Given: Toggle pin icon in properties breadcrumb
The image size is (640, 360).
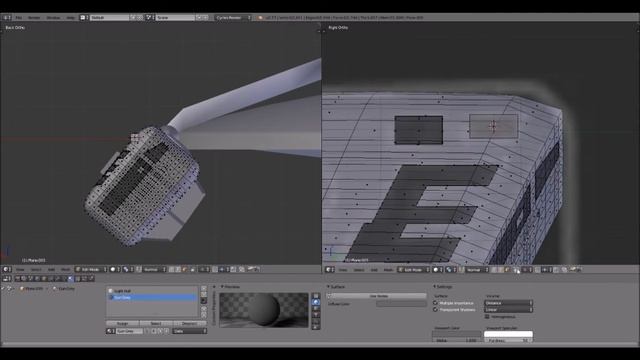Looking at the screenshot, I should tap(3, 288).
